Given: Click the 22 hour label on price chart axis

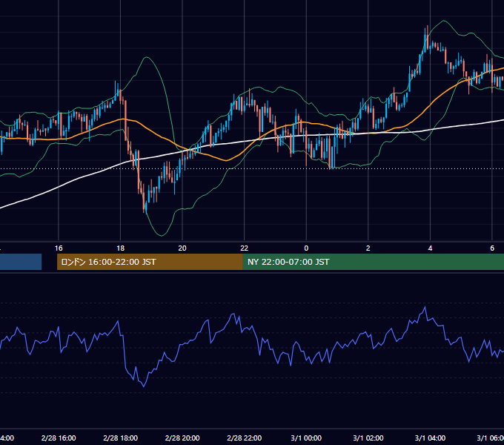Looking at the screenshot, I should click(245, 248).
